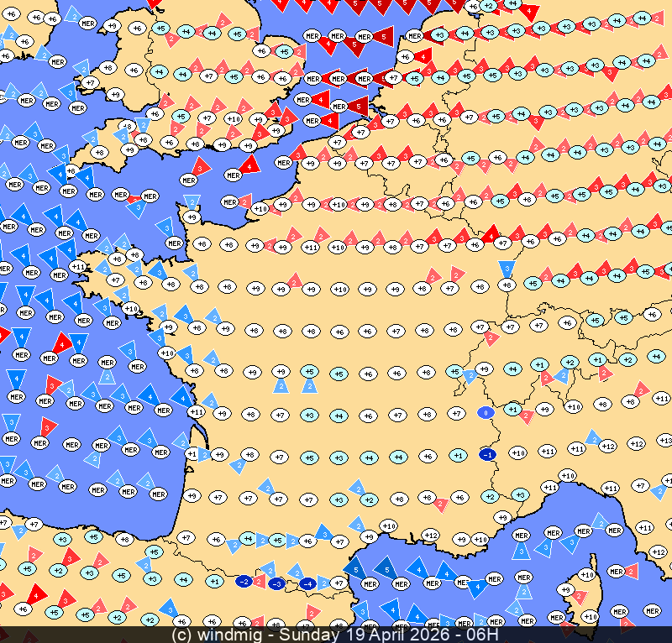Image resolution: width=672 pixels, height=643 pixels.
Task: Click the -4 temperature marker in the Pyrenees
Action: [307, 583]
